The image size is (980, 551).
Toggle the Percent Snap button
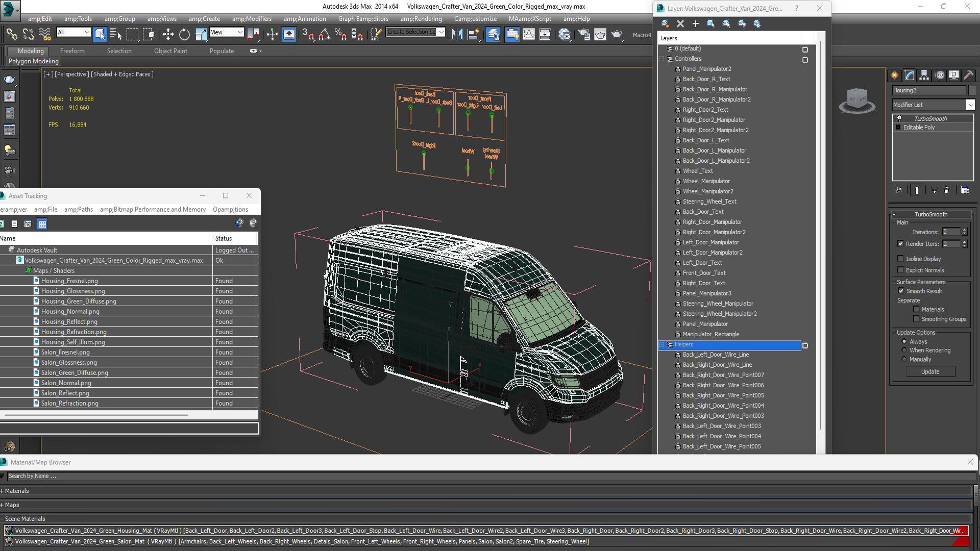click(340, 34)
